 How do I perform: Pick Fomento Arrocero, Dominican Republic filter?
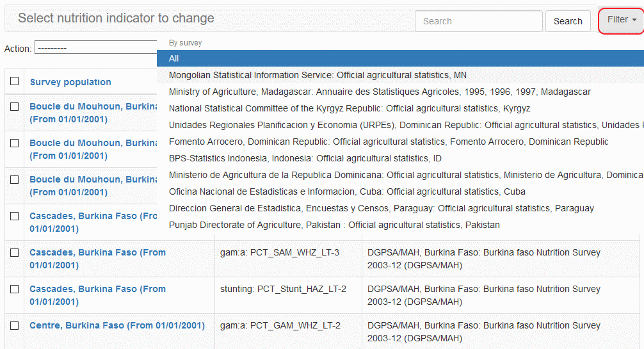389,142
